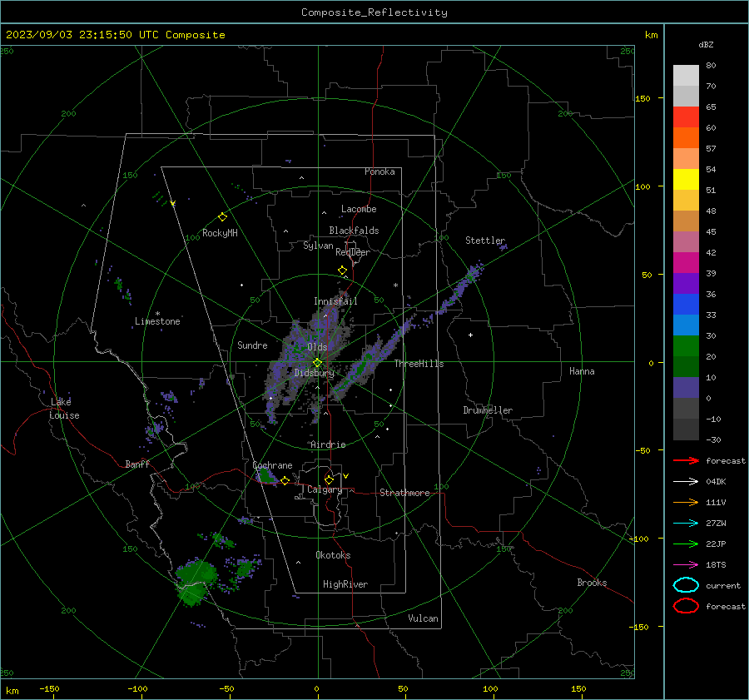Click the yellow diamond marker above RockyMH
Screen dimensions: 749x700
[222, 217]
